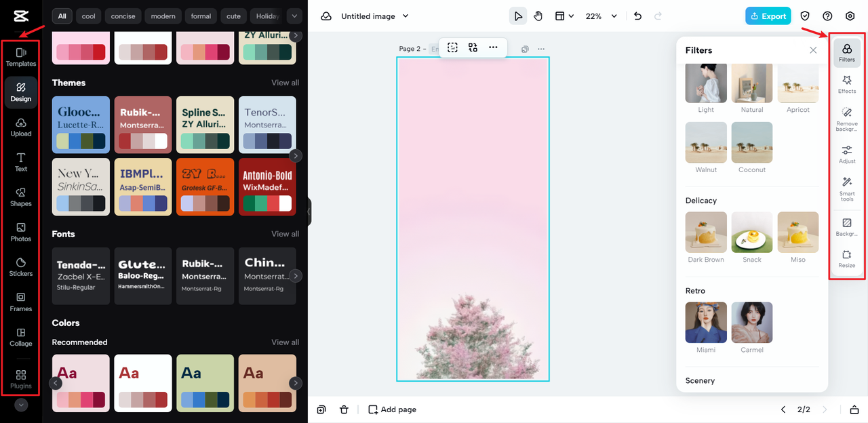The width and height of the screenshot is (868, 423).
Task: Duplicate page using bottom-left copy icon
Action: click(x=321, y=409)
